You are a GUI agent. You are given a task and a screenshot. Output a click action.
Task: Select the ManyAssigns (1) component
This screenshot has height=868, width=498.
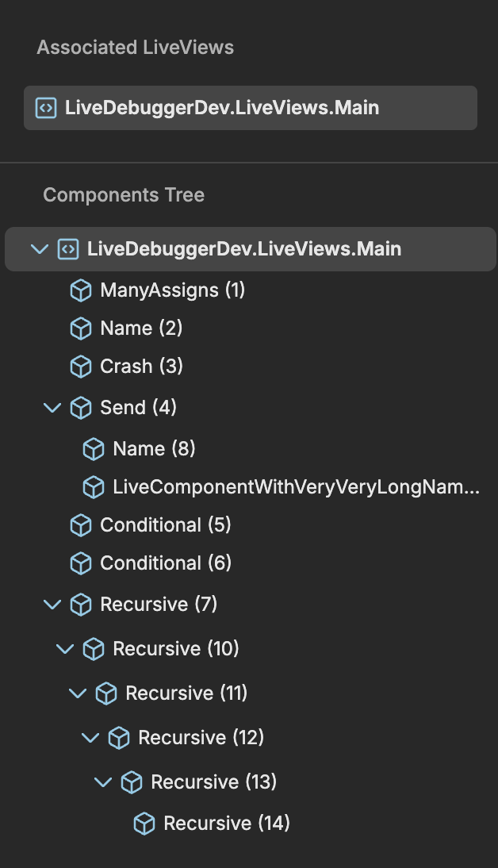[173, 290]
